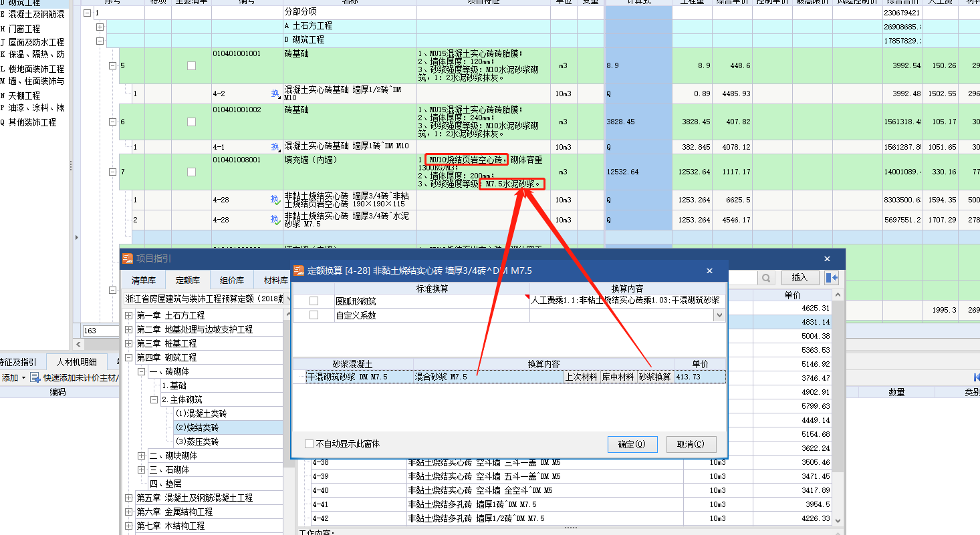Click the search magnifier icon in 项目指引 window
The height and width of the screenshot is (535, 980).
[767, 278]
